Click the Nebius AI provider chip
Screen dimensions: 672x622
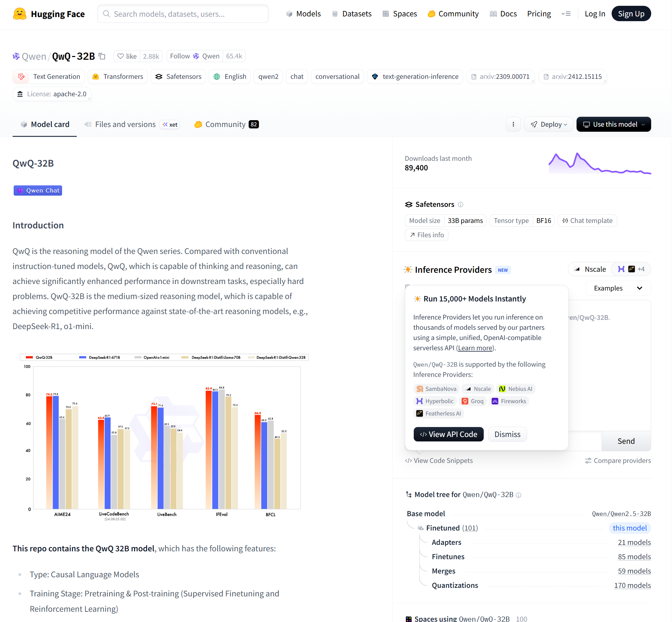[515, 389]
